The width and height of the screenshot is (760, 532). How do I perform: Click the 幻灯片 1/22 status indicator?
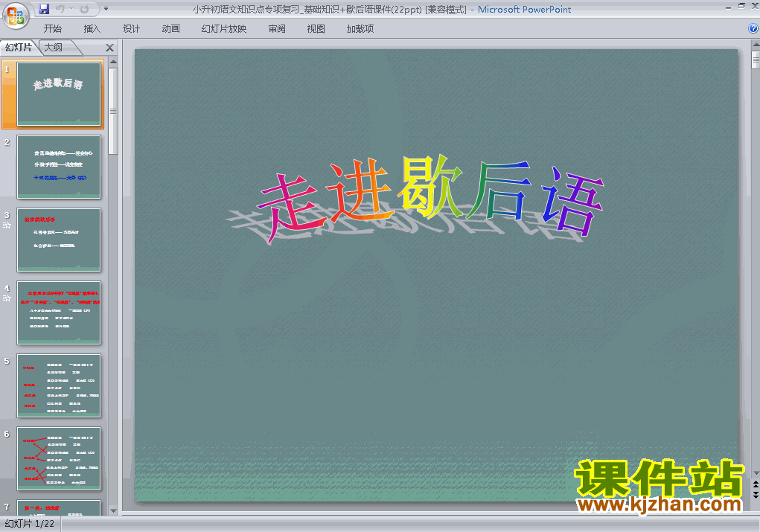click(x=30, y=524)
